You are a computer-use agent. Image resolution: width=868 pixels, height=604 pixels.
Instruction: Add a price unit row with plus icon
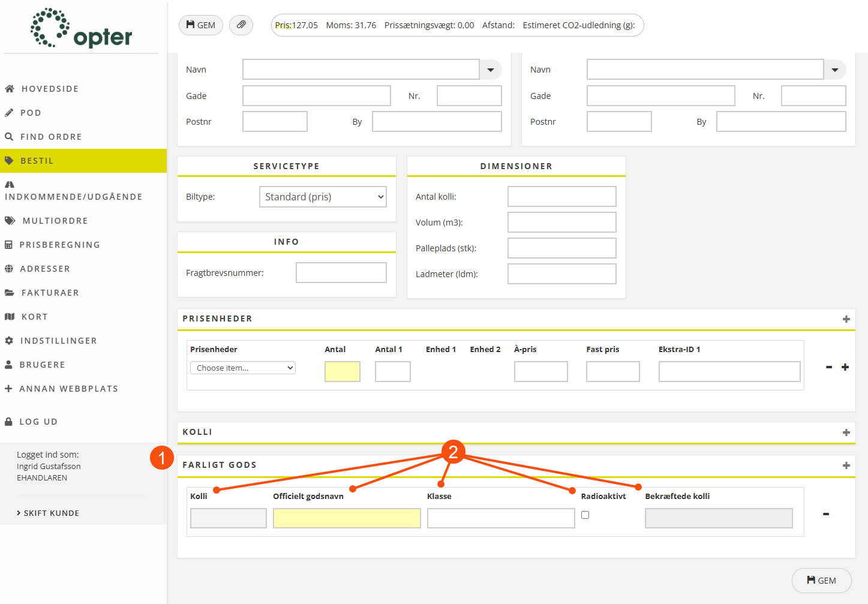tap(845, 367)
